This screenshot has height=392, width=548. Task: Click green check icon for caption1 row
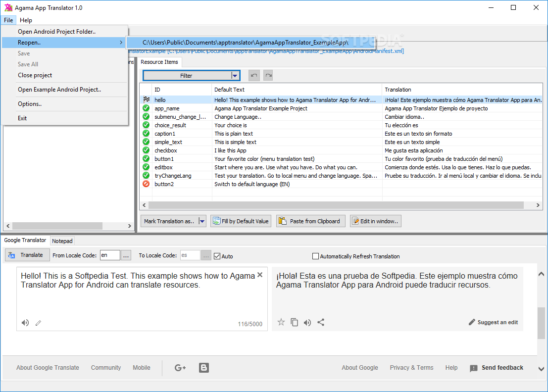pyautogui.click(x=146, y=133)
